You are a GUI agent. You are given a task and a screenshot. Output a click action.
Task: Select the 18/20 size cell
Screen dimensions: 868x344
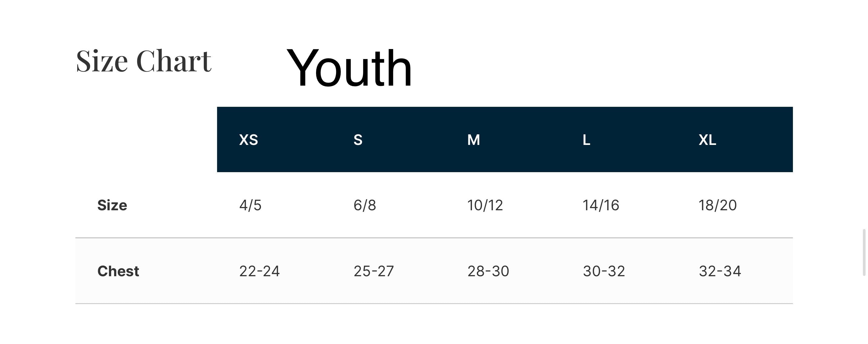718,205
